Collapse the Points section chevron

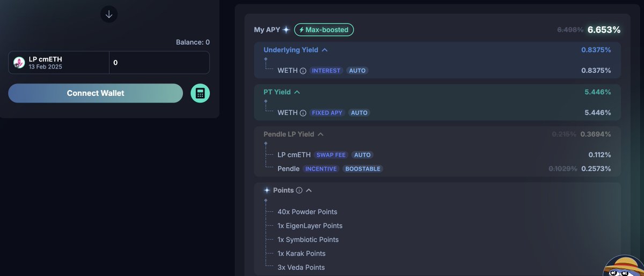[x=309, y=190]
